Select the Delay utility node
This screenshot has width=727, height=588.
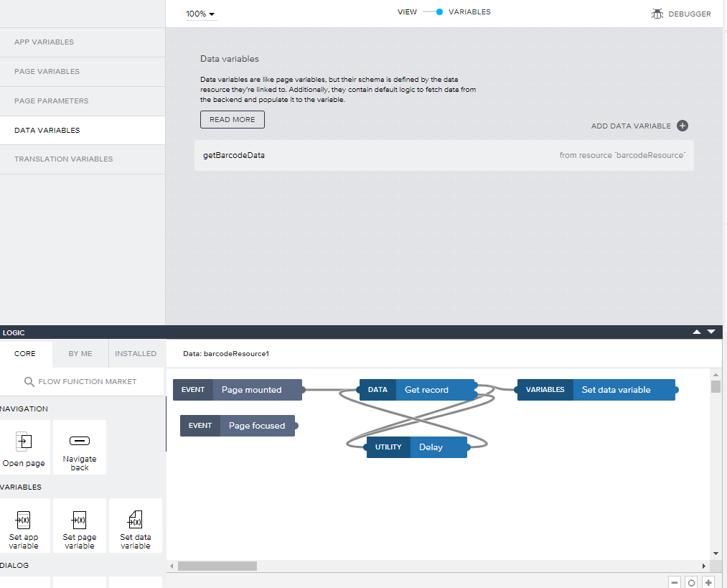(x=417, y=447)
